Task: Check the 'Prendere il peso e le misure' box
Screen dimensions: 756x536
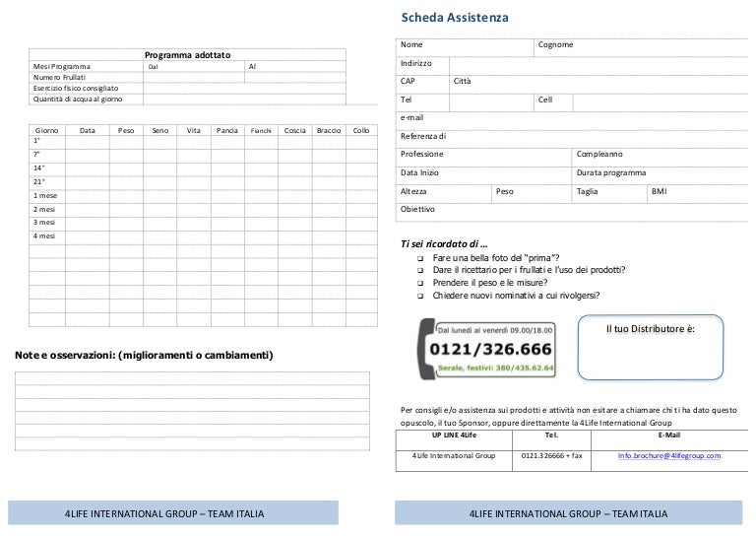Action: (420, 283)
